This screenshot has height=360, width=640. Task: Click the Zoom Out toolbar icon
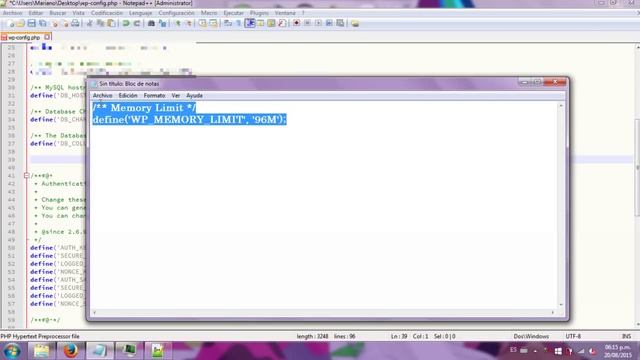(189, 23)
